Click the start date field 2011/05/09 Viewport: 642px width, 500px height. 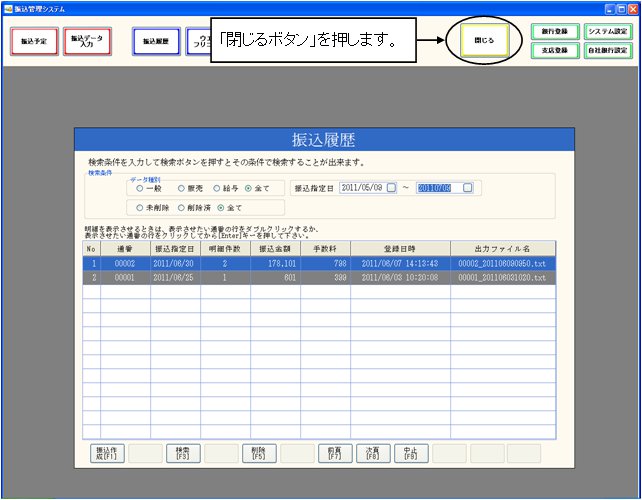click(362, 187)
